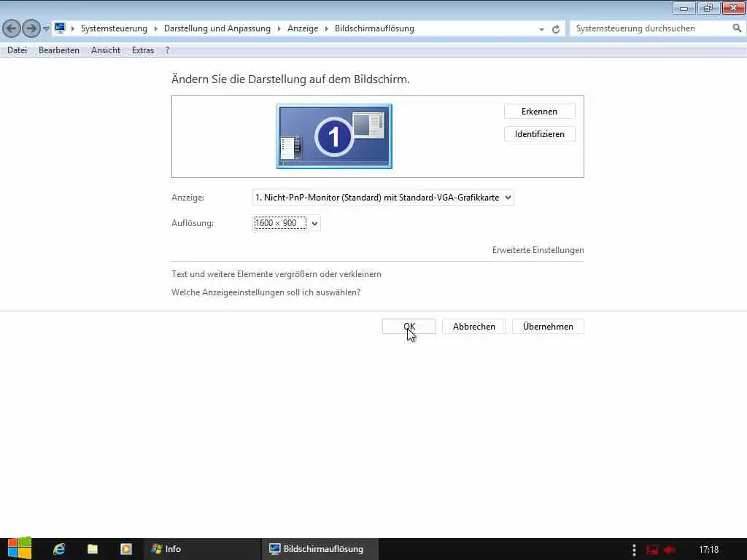Open Welche Anzeigeeinstellungen soll ich auswählen link

(266, 292)
